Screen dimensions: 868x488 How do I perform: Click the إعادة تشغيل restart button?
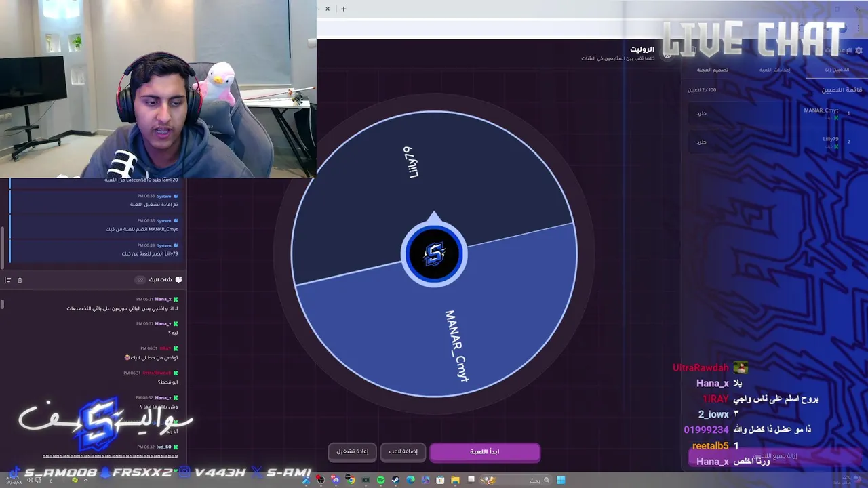click(x=353, y=451)
